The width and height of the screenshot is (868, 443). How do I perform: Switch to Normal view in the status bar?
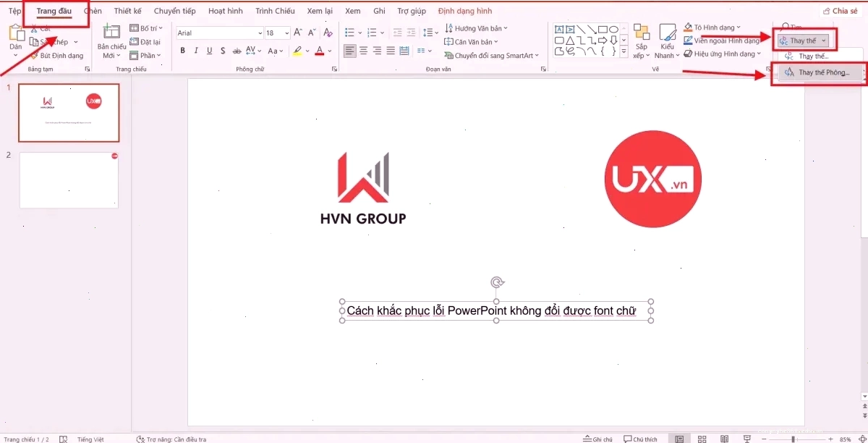click(x=678, y=439)
